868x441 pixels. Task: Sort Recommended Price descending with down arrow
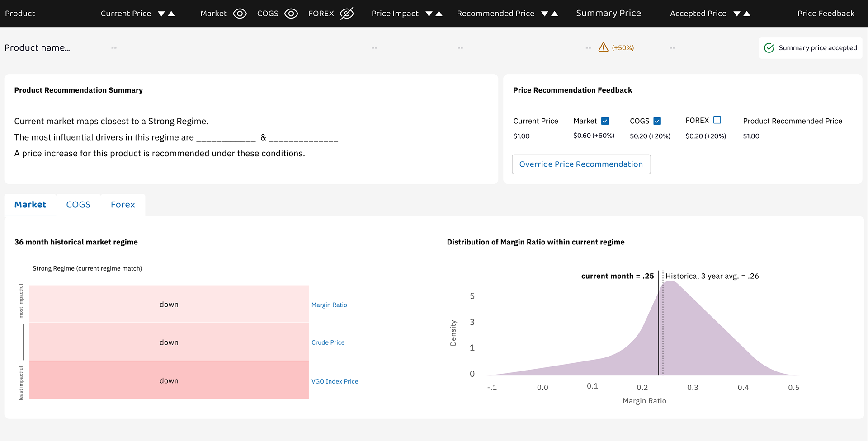coord(545,14)
